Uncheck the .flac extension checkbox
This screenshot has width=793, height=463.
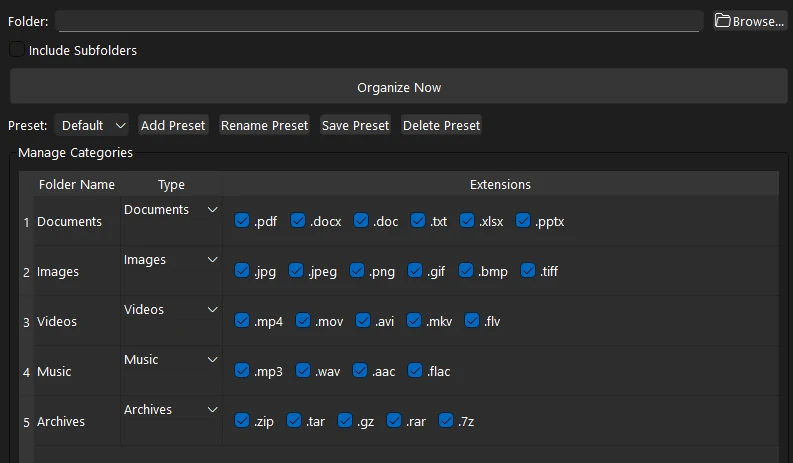[x=415, y=370]
